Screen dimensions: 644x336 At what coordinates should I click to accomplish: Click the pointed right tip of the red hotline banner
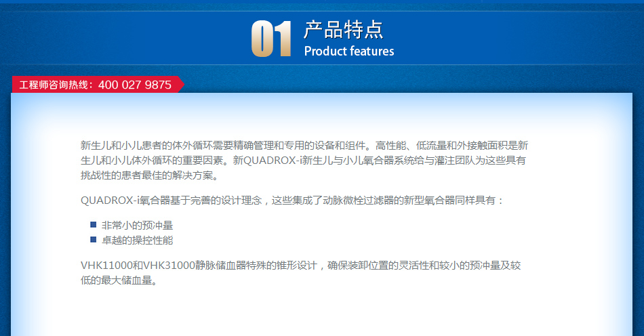pos(181,85)
